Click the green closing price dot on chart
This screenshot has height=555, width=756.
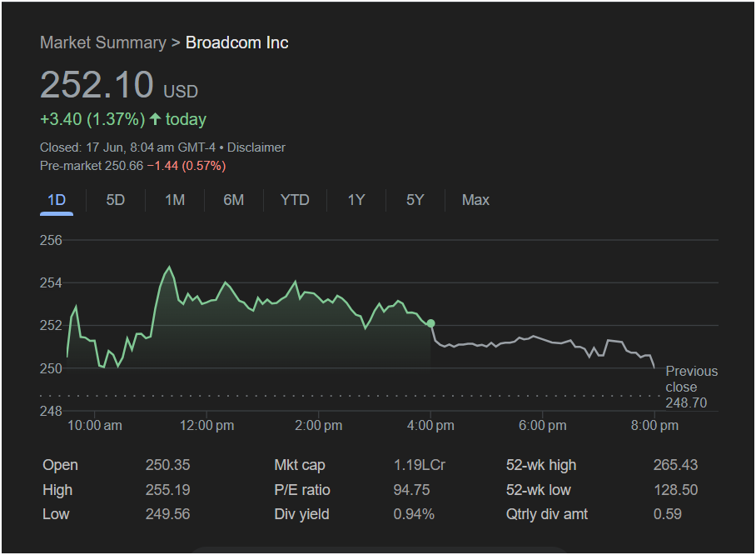431,323
